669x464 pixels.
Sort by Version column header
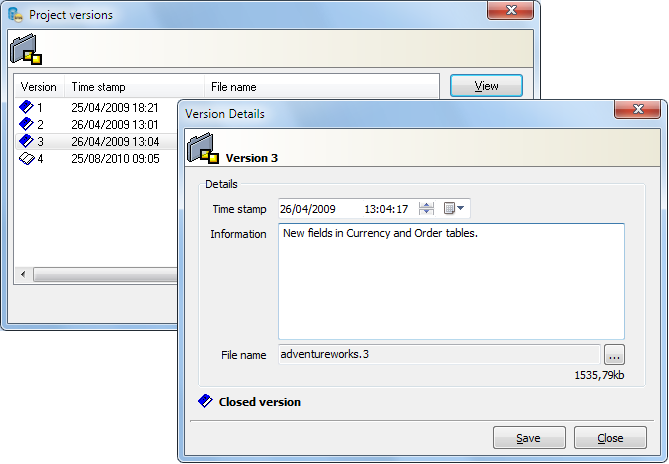pos(39,87)
